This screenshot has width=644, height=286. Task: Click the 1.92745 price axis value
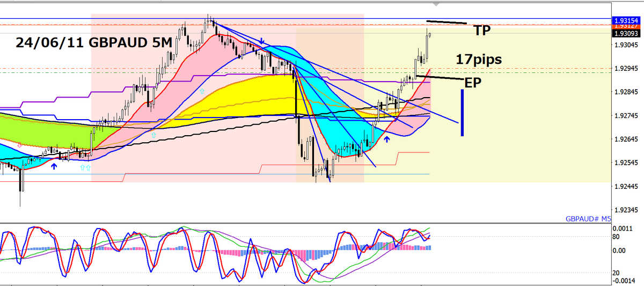[x=626, y=116]
